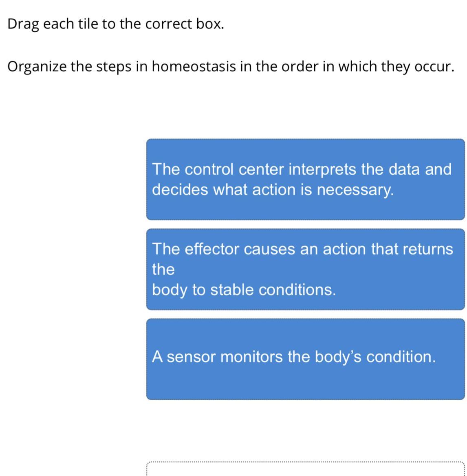Image resolution: width=467 pixels, height=476 pixels.
Task: Click the word 'necessary' in first tile
Action: [x=355, y=190]
